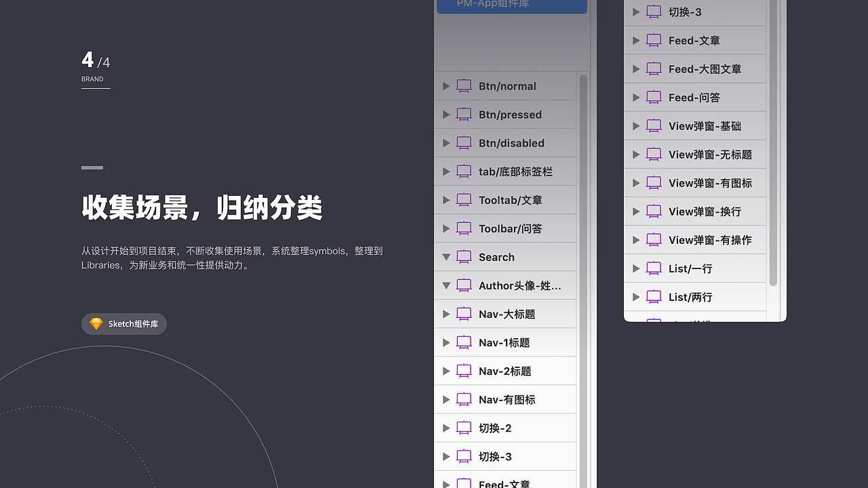
Task: Click the artboard icon beside View弹窗-换行
Action: coord(654,211)
